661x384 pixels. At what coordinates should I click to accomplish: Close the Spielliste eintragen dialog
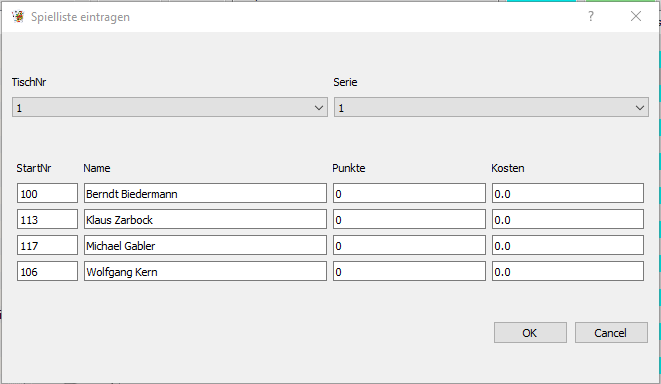pos(636,16)
